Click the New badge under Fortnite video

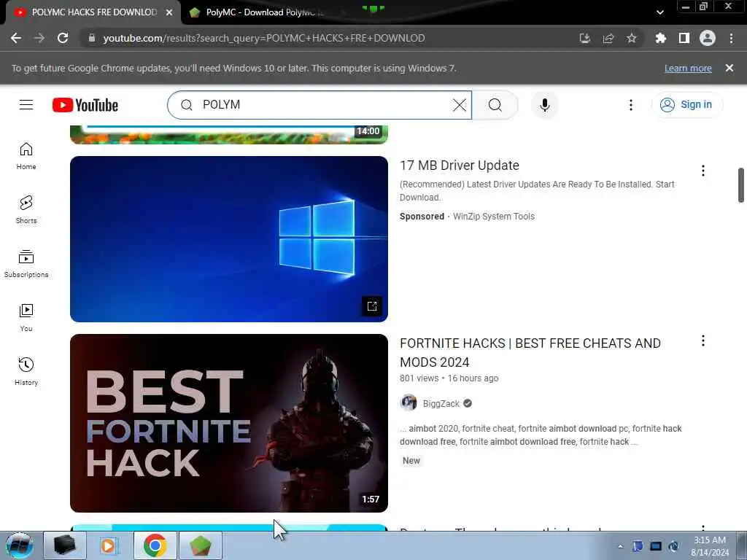click(x=411, y=461)
